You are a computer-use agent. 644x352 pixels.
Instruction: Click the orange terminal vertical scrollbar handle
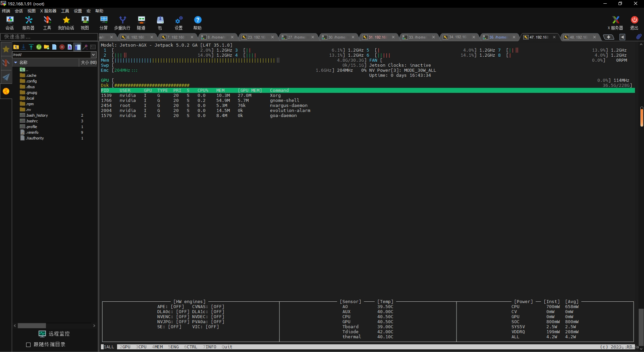coord(641,117)
